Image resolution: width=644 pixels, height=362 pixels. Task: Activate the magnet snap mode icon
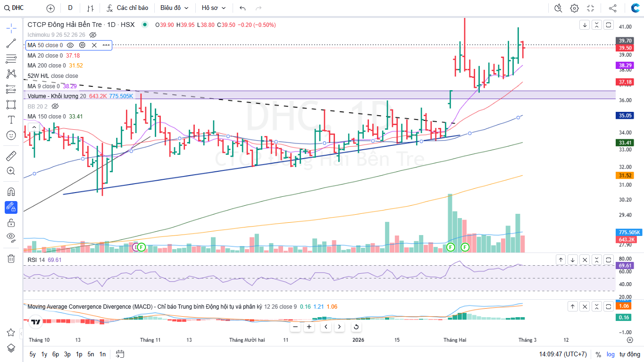click(x=11, y=192)
